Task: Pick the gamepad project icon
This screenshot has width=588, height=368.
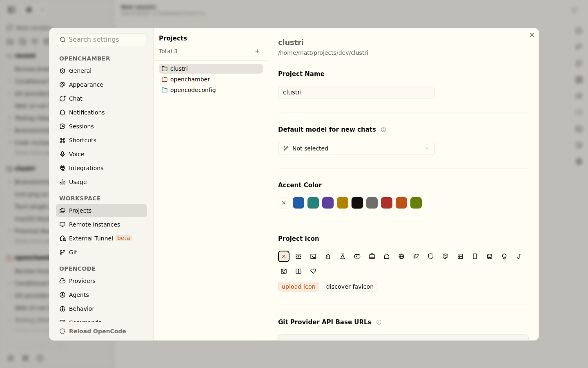Action: click(x=357, y=256)
